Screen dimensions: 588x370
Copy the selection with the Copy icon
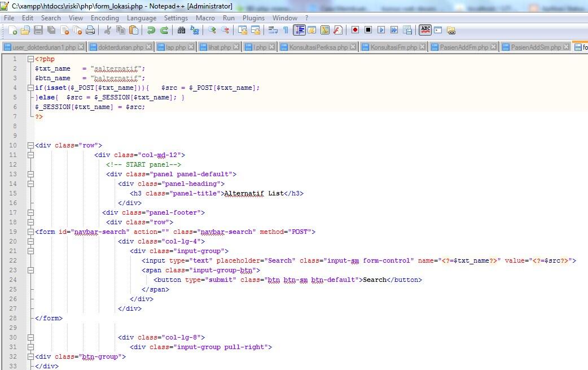120,31
